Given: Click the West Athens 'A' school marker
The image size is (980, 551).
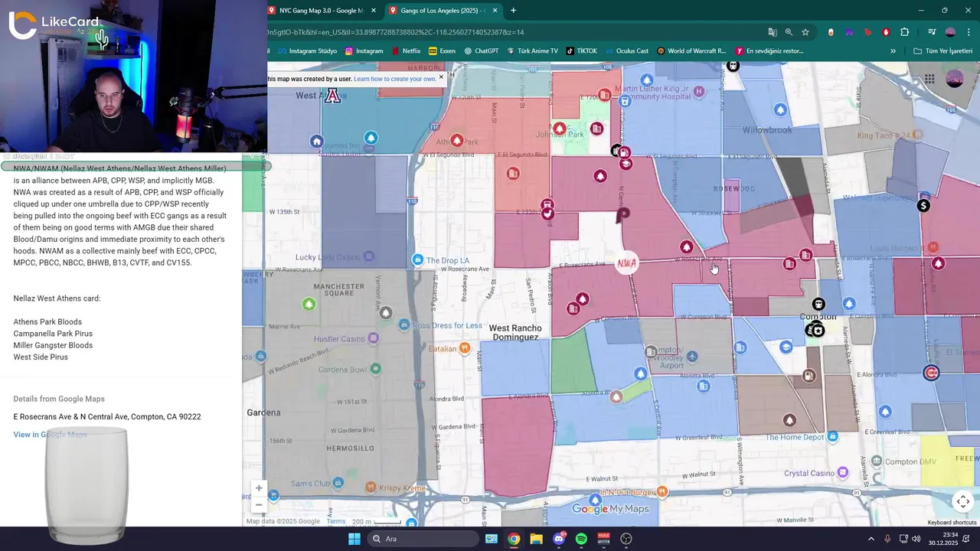Looking at the screenshot, I should [x=332, y=96].
